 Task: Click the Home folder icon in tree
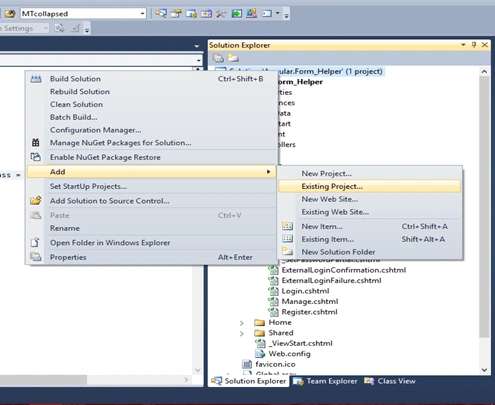(259, 322)
